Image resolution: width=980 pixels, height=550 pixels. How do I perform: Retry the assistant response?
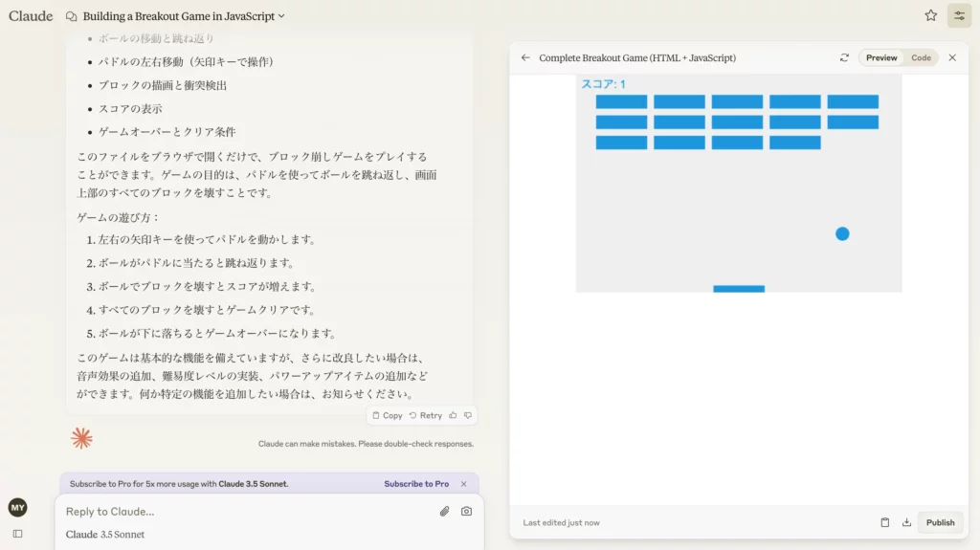pos(426,415)
